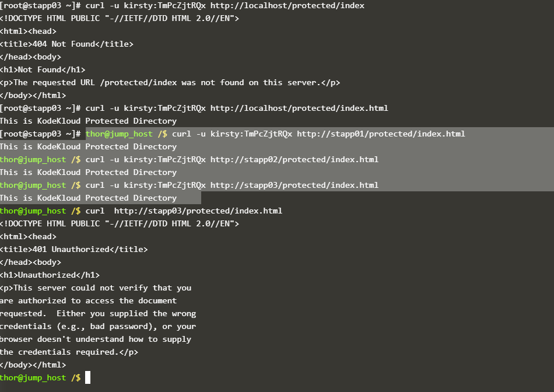Viewport: 554px width, 392px height.
Task: Click the "the credentials required." closing paragraph line
Action: 69,352
